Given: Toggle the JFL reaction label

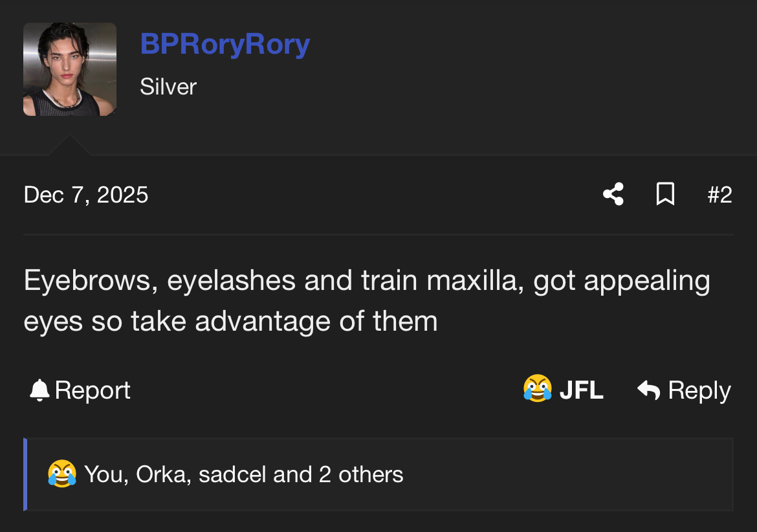Looking at the screenshot, I should click(581, 390).
